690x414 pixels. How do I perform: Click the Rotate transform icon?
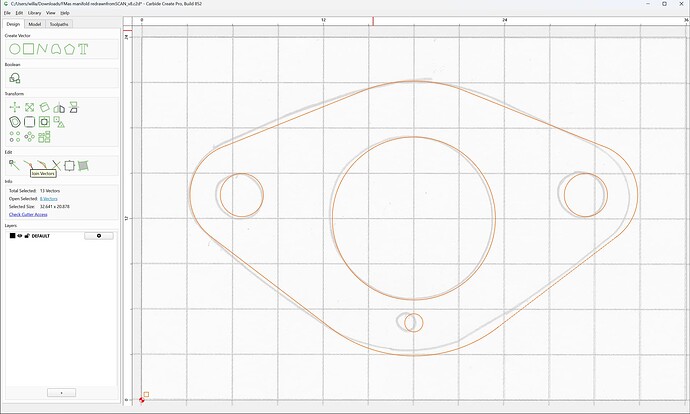(44, 107)
